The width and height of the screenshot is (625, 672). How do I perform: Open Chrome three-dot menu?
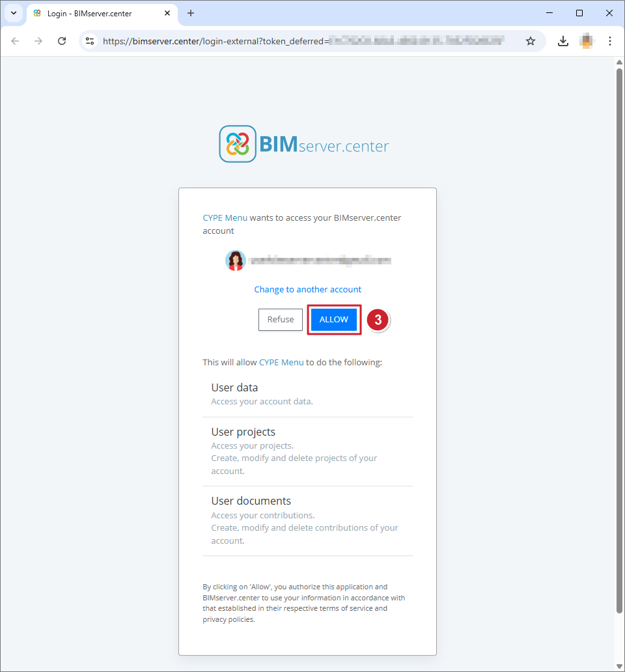[x=610, y=41]
